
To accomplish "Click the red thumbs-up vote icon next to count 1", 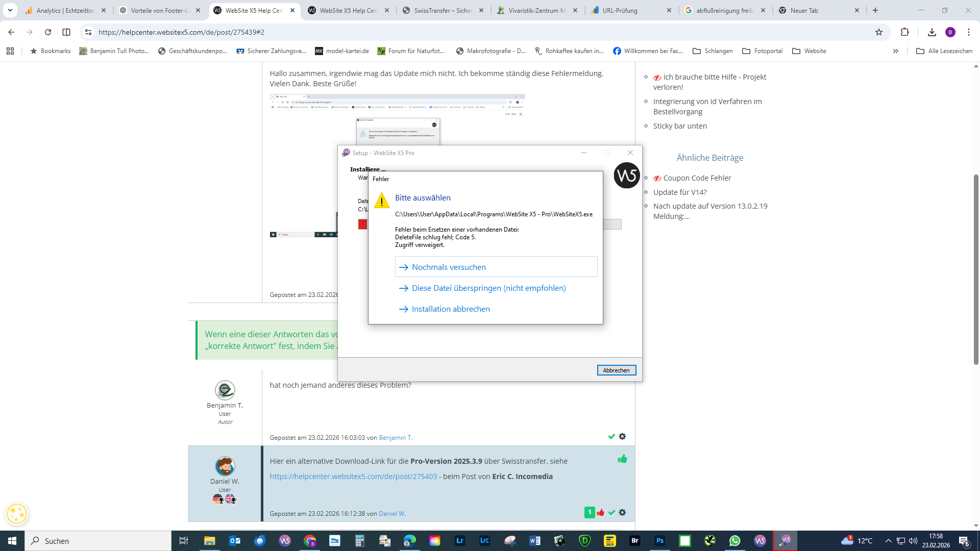I will [x=601, y=513].
